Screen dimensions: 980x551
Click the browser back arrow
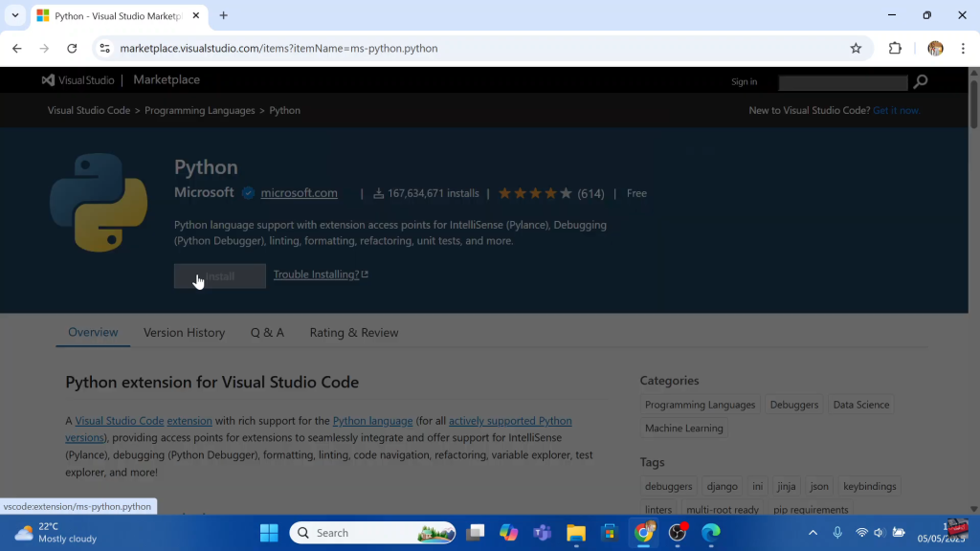17,48
